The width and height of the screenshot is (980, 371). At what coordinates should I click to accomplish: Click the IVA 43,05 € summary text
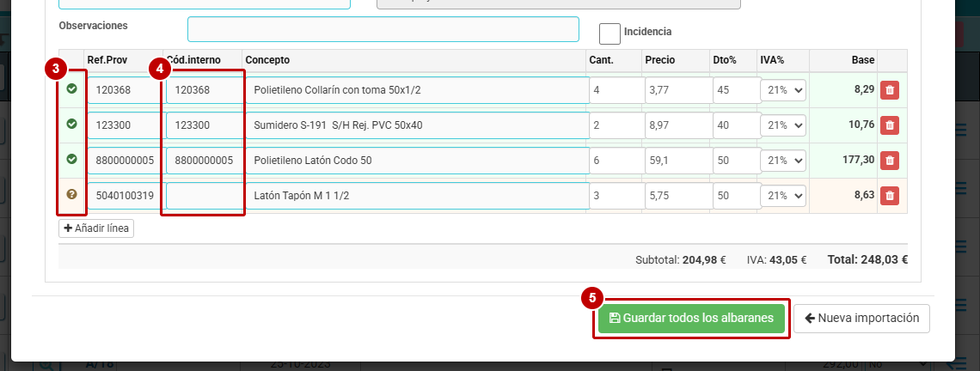[x=777, y=260]
